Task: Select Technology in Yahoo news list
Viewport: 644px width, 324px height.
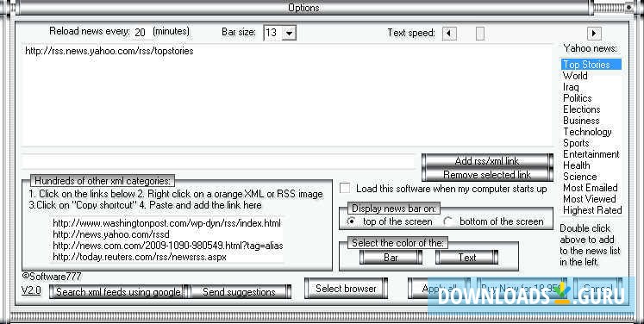Action: point(591,132)
